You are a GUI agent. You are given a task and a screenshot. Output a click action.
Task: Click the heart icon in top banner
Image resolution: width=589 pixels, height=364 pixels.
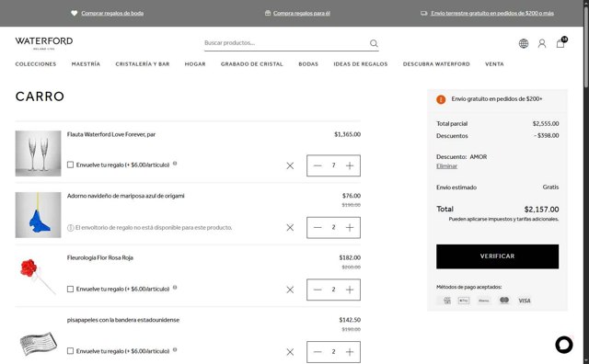(x=74, y=13)
